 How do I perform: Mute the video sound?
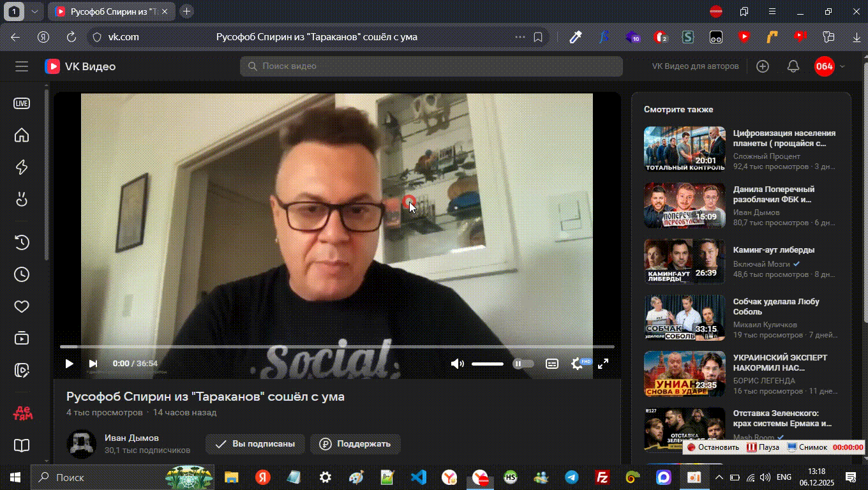(x=457, y=364)
